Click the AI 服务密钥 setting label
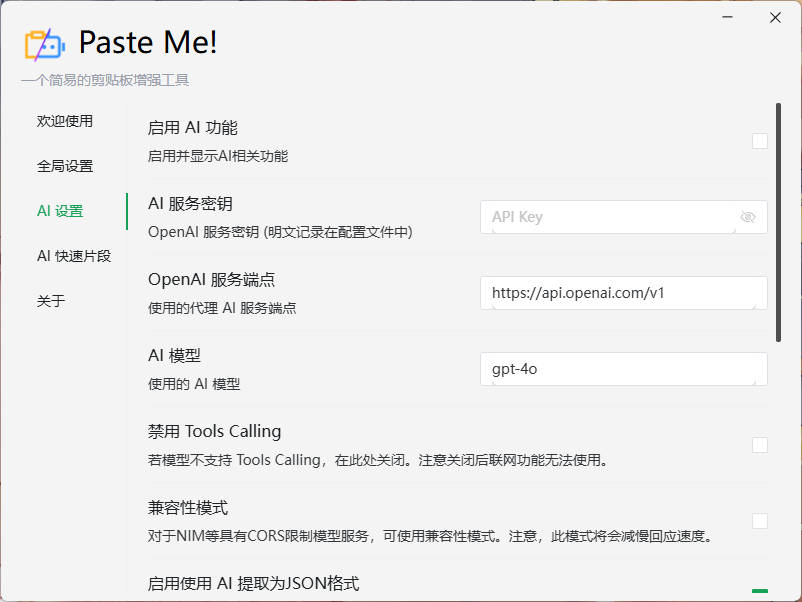Screen dimensions: 802x602 [190, 204]
